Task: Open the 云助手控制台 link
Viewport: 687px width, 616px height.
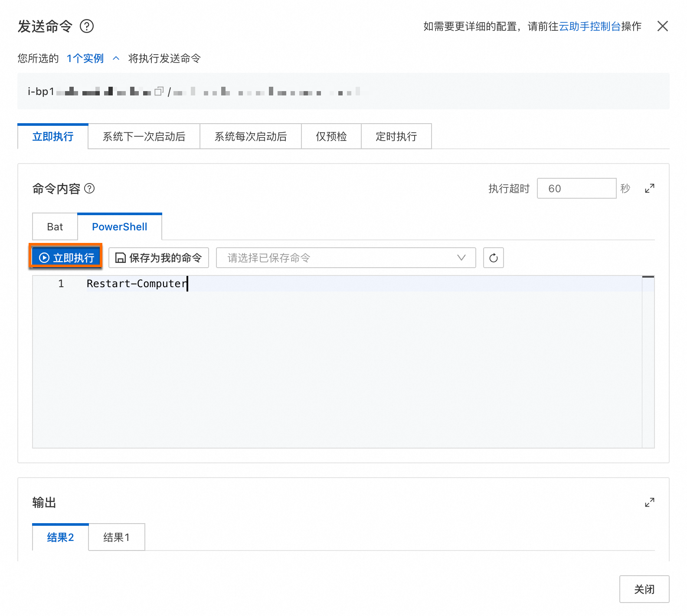Action: point(589,26)
